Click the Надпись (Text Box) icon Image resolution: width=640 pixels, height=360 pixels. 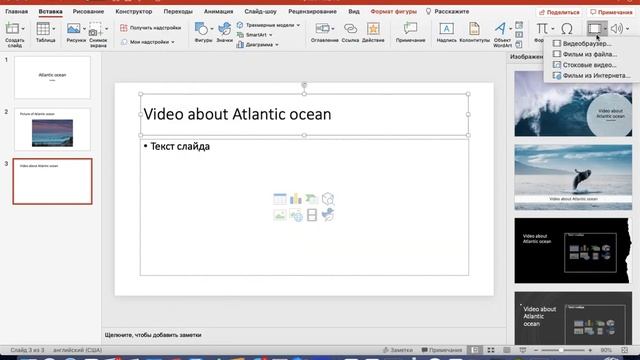447,29
